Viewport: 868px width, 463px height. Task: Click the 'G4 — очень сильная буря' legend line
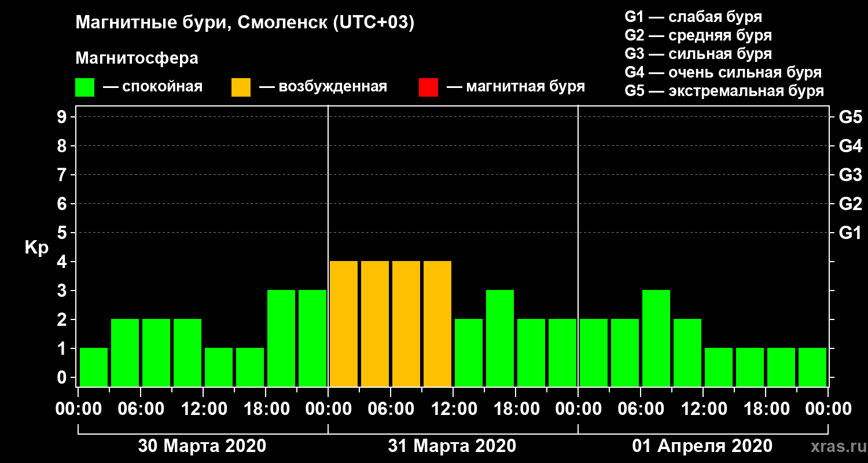click(723, 72)
